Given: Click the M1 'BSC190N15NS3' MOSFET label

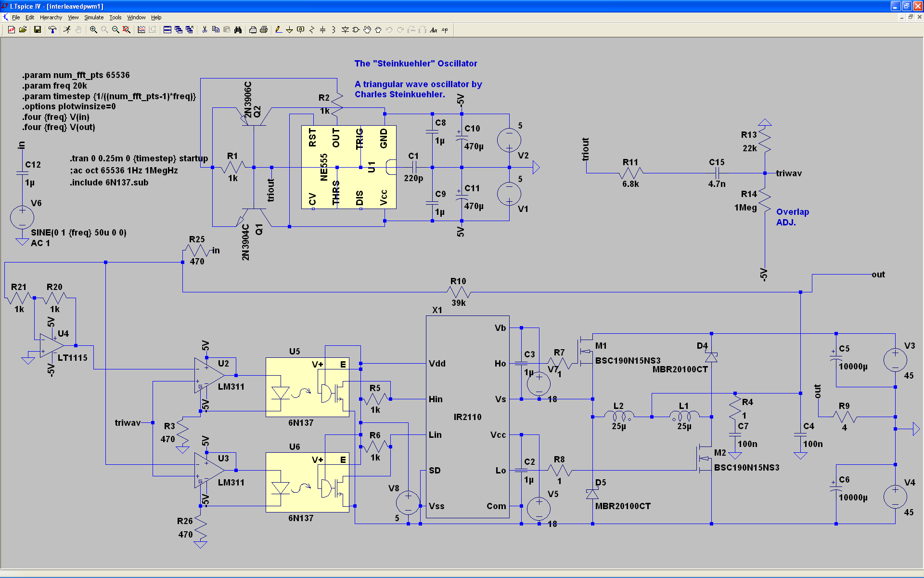Looking at the screenshot, I should (x=628, y=361).
